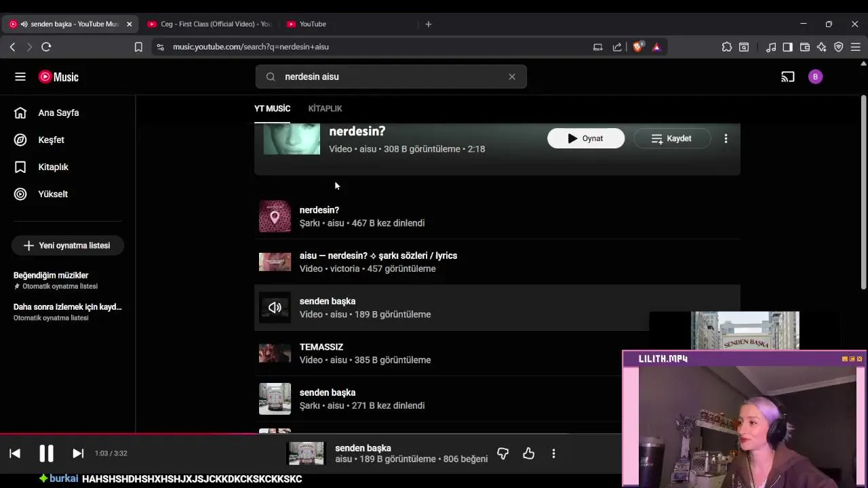
Task: Click previous track button in player
Action: pos(15,453)
